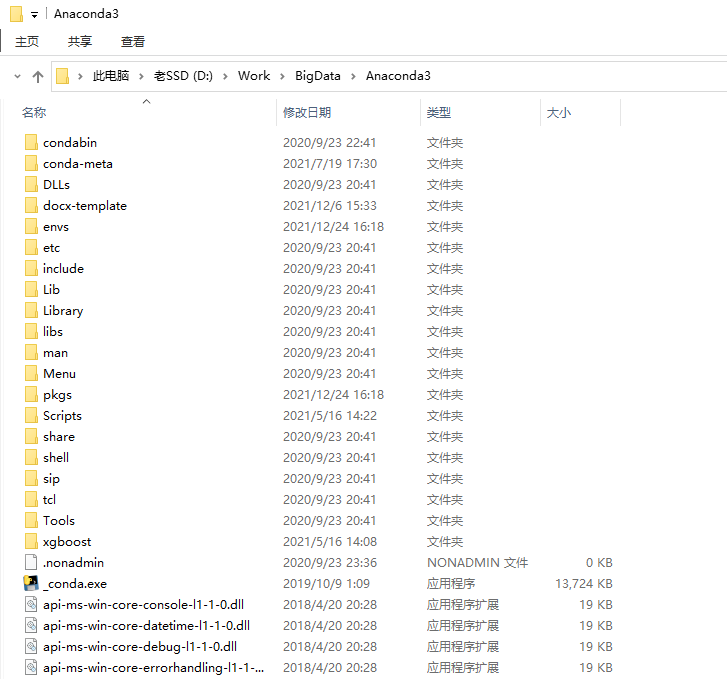The width and height of the screenshot is (727, 679).
Task: Expand chevron before 此电脑 in address bar
Action: [x=80, y=76]
